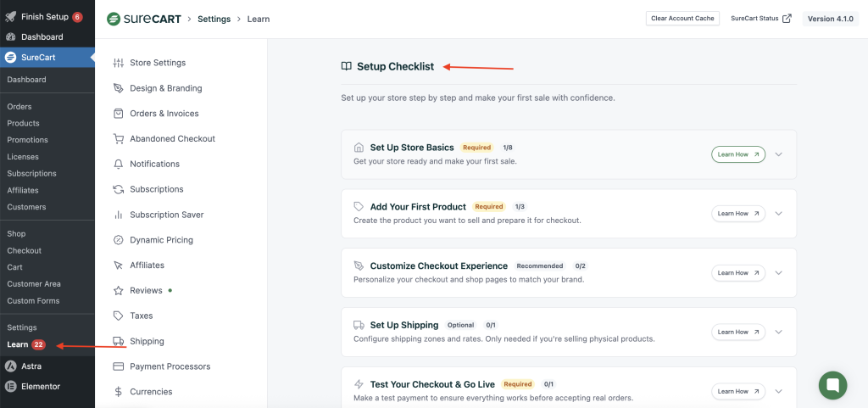Click the Notifications bell icon
This screenshot has width=868, height=408.
click(118, 164)
